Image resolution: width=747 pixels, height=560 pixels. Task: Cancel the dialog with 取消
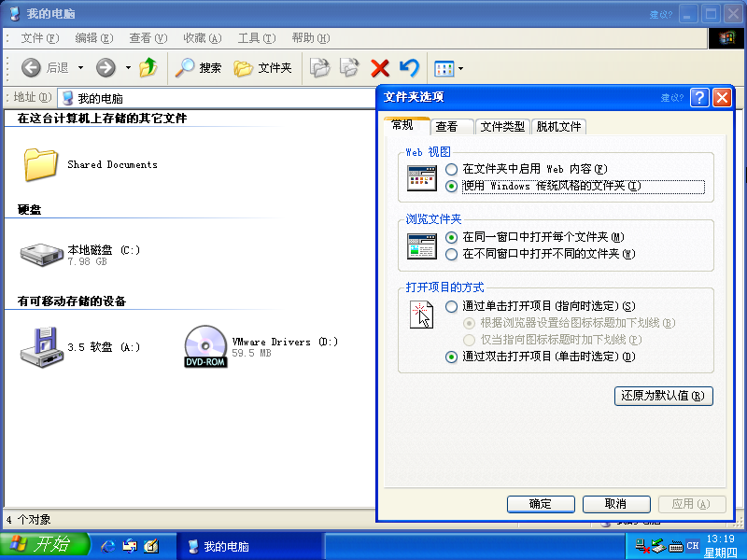click(x=616, y=504)
